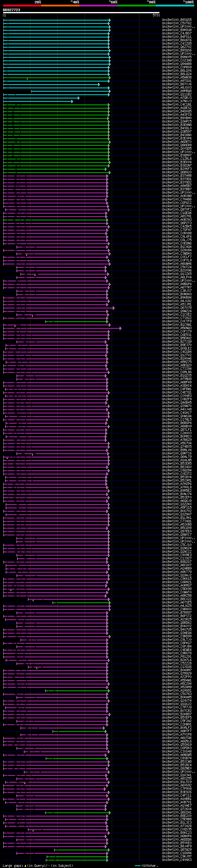197x868 pixels.
Task: Select the UniRef100_B3EHN8 row label
Action: click(177, 125)
